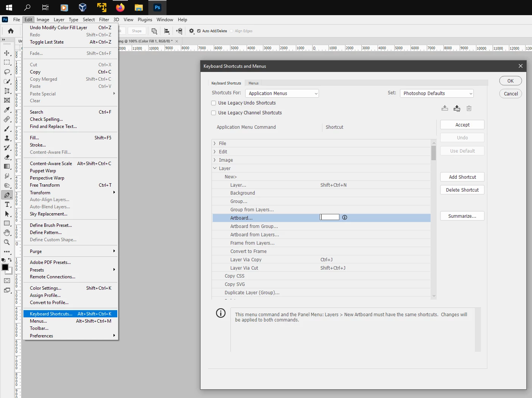
Task: Expand the Edit commands group in list
Action: 215,152
